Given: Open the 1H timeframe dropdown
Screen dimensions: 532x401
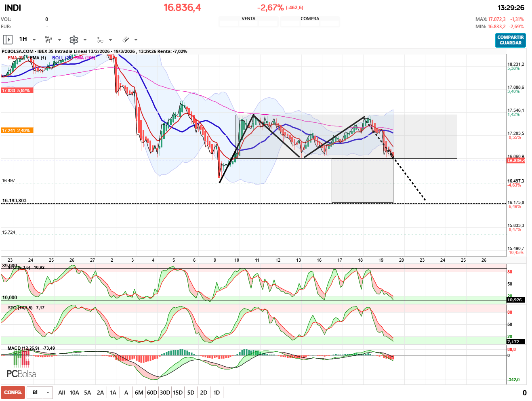Looking at the screenshot, I should [x=34, y=39].
